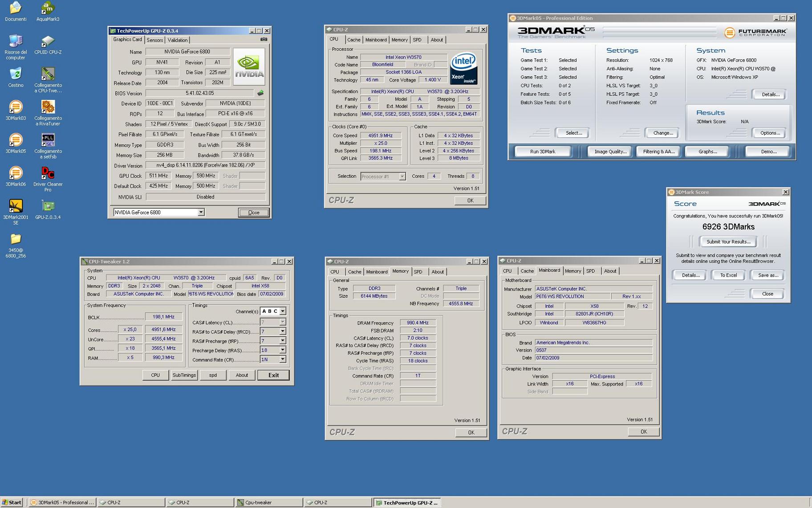Viewport: 812px width, 508px height.
Task: Click BIOS save icon in GPU-Z
Action: pos(260,93)
